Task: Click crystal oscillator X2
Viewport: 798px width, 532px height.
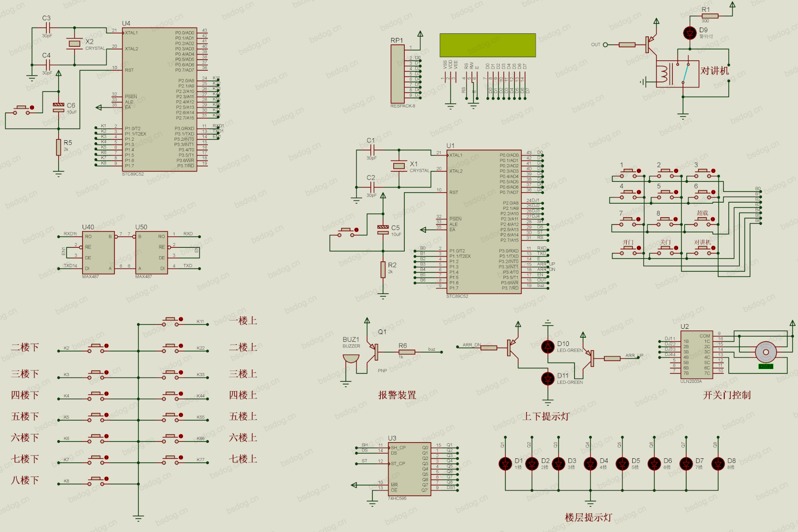Action: pyautogui.click(x=74, y=44)
